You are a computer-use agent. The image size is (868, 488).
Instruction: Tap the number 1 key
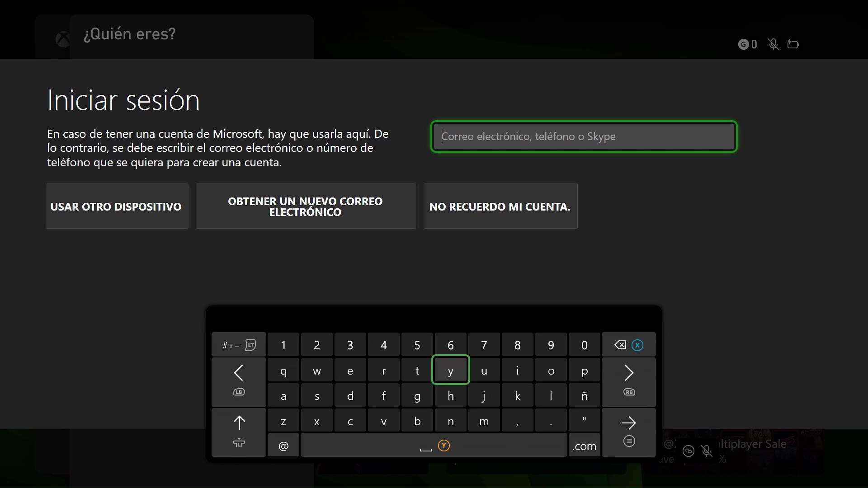click(283, 345)
